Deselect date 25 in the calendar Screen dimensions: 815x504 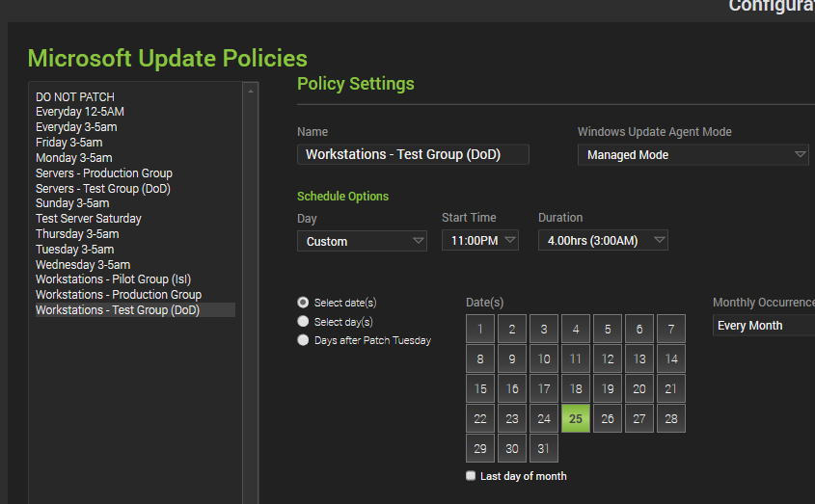(x=576, y=418)
